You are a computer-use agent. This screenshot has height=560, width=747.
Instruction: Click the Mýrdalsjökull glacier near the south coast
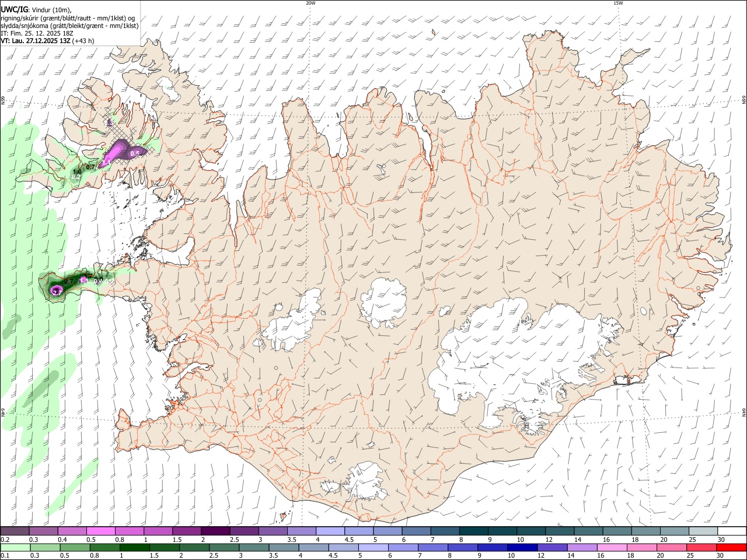(x=366, y=480)
